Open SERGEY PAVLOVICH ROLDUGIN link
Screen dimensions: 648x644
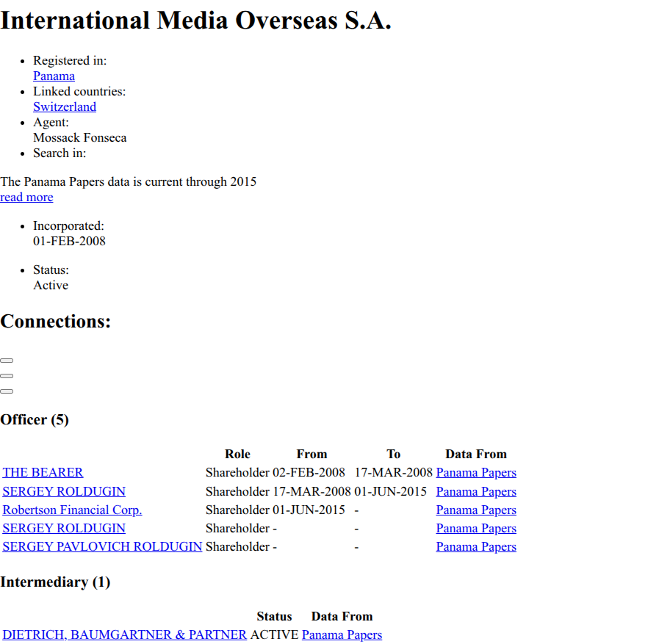[x=102, y=547]
